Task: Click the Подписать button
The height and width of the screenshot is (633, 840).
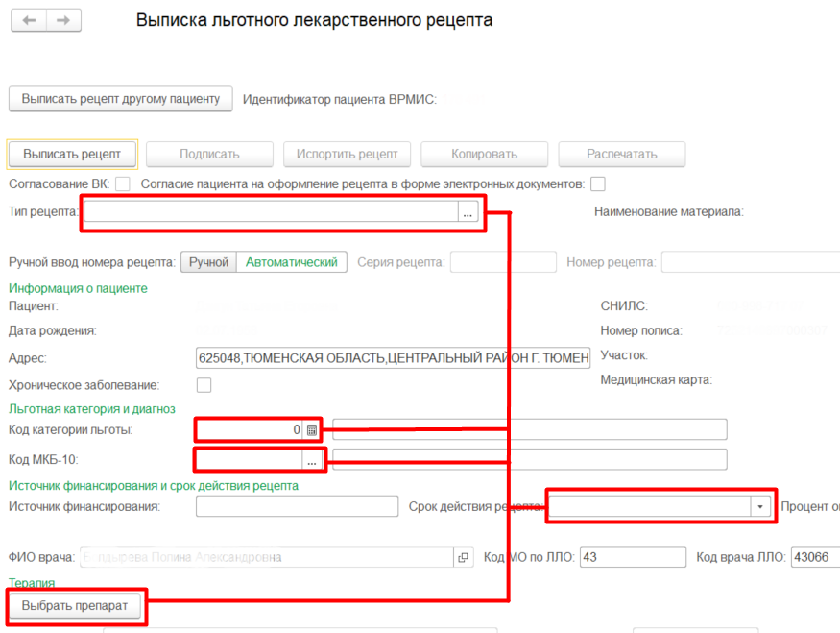Action: pyautogui.click(x=209, y=154)
